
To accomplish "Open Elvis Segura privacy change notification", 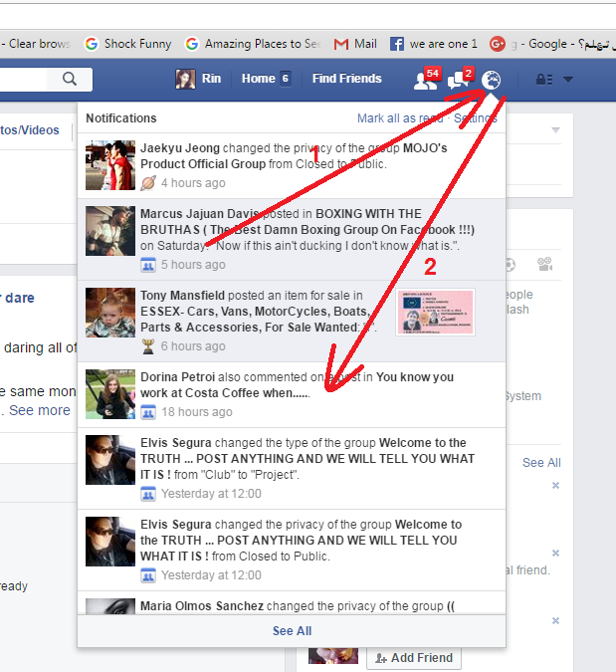I will [292, 550].
